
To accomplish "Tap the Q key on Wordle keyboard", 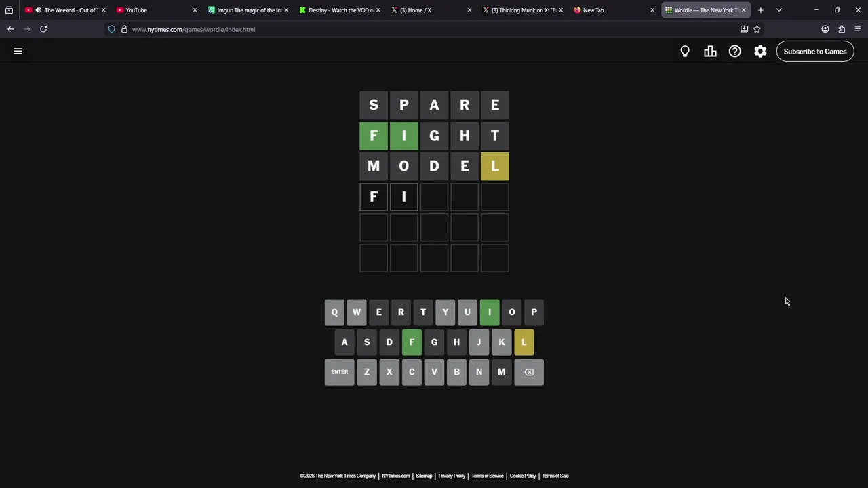I will 334,312.
